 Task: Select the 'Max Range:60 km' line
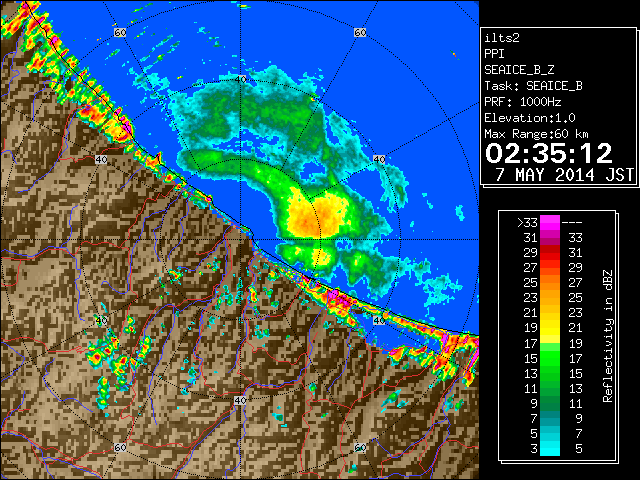click(536, 134)
